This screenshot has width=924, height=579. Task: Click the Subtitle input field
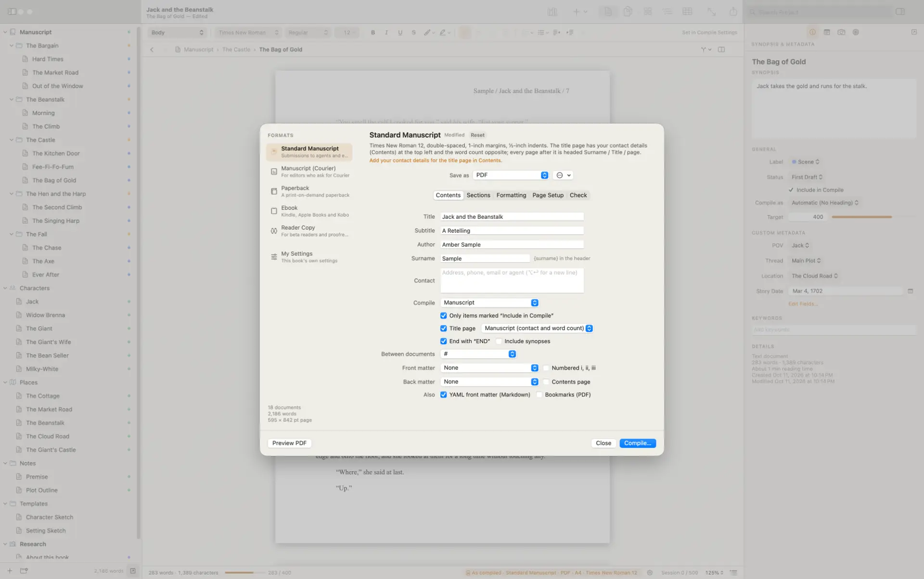tap(512, 231)
